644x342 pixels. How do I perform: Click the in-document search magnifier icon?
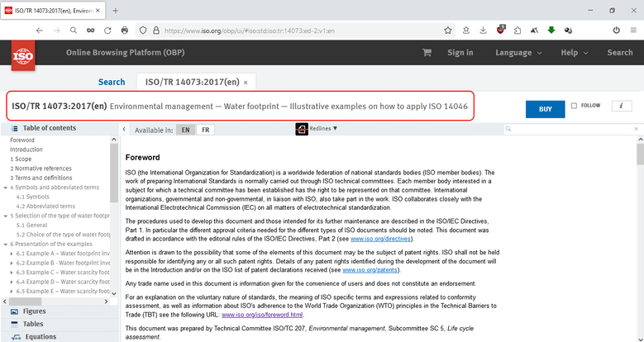508,129
